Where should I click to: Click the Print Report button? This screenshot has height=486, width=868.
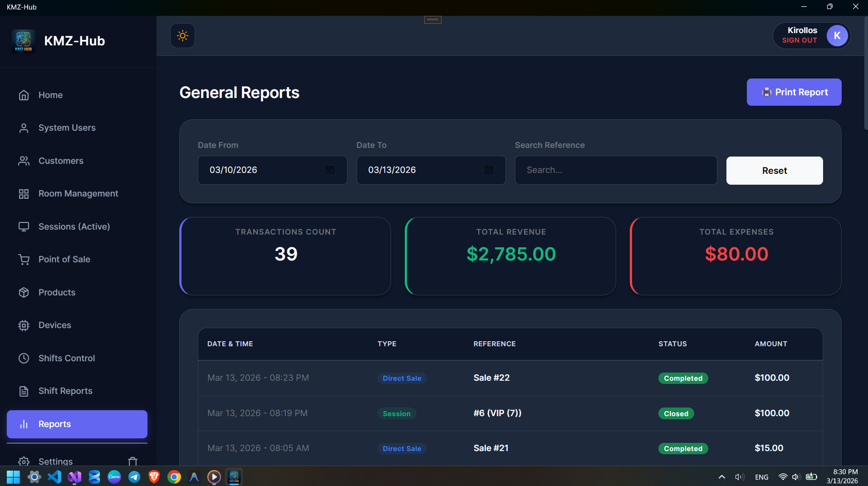(x=794, y=92)
